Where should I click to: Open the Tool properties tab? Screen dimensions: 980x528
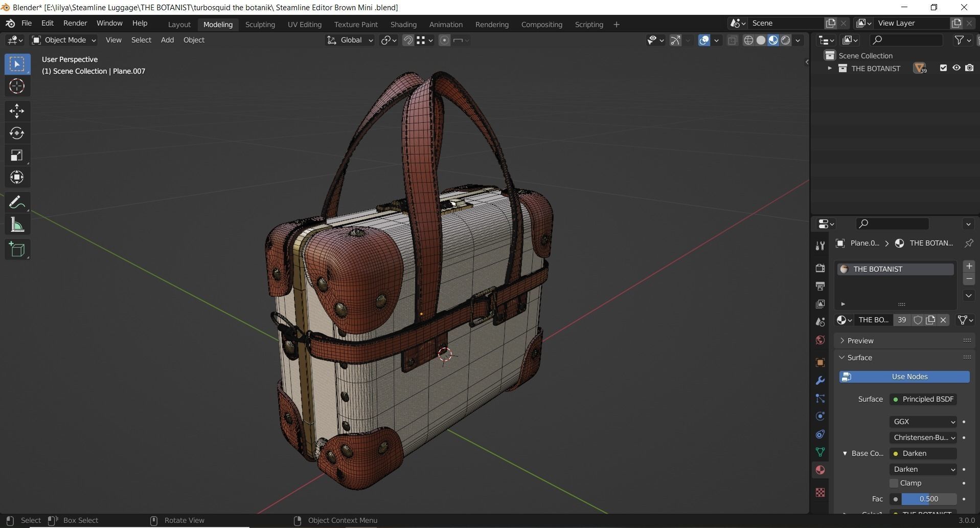[820, 246]
